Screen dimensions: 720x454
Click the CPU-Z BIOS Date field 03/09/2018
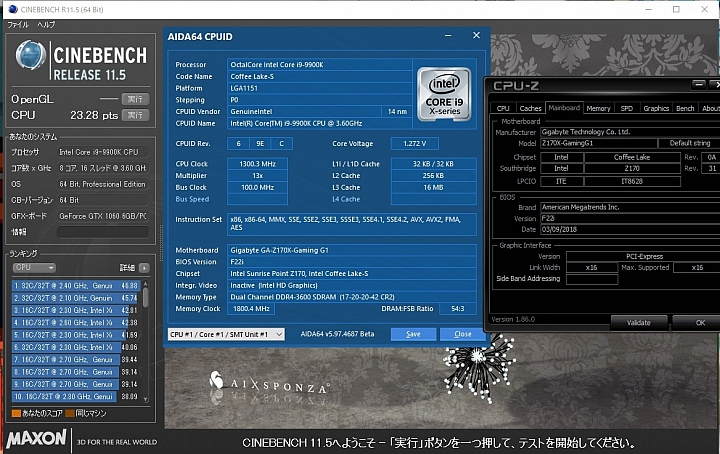630,230
